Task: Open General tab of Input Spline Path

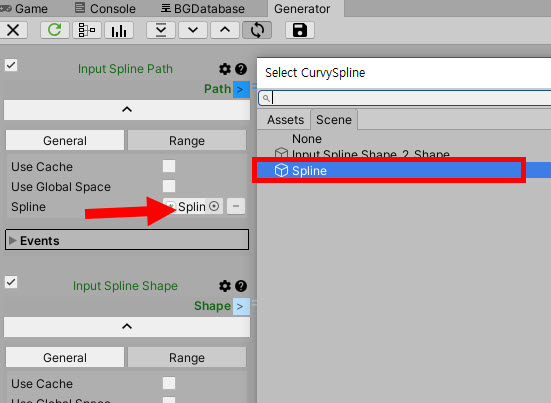Action: click(65, 141)
